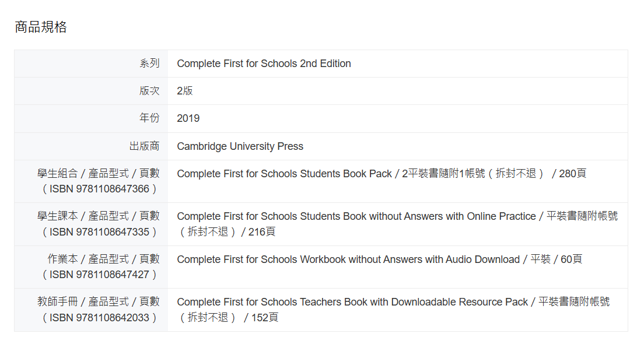Select ISBN 9781108647427 text

(x=99, y=275)
